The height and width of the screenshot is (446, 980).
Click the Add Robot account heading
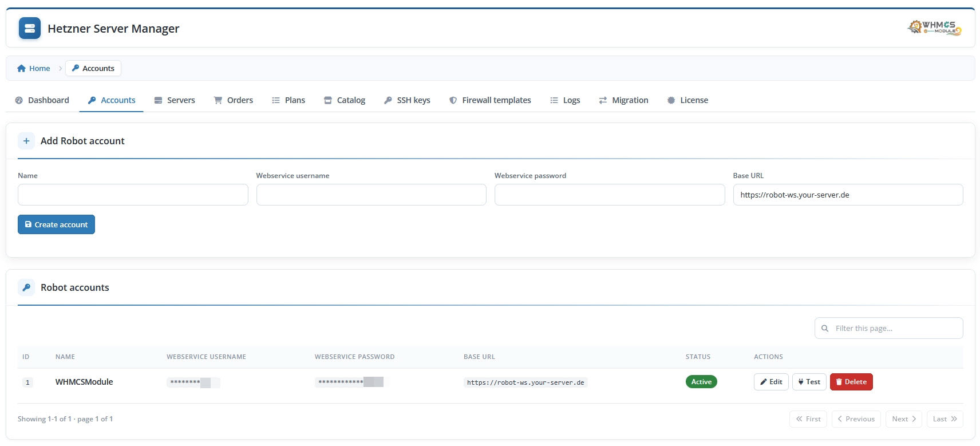click(82, 141)
